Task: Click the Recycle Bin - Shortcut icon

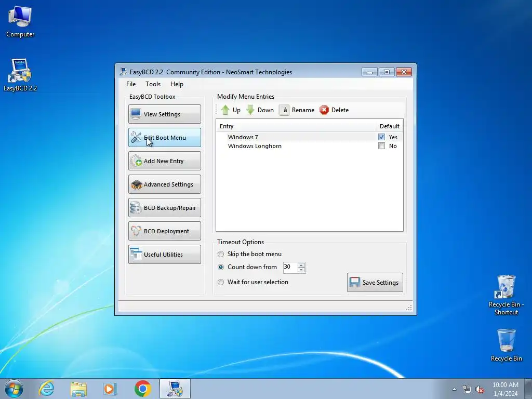Action: (x=506, y=295)
